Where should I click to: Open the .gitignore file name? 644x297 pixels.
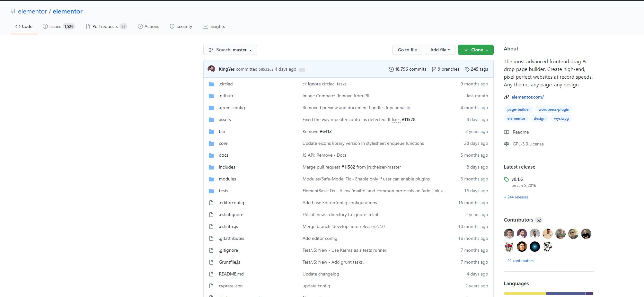click(228, 250)
